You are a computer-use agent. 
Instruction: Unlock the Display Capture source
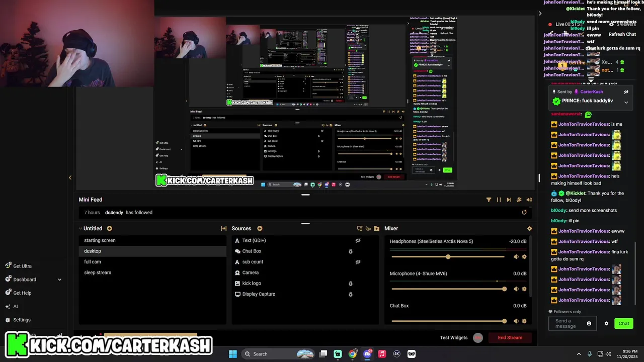point(350,294)
